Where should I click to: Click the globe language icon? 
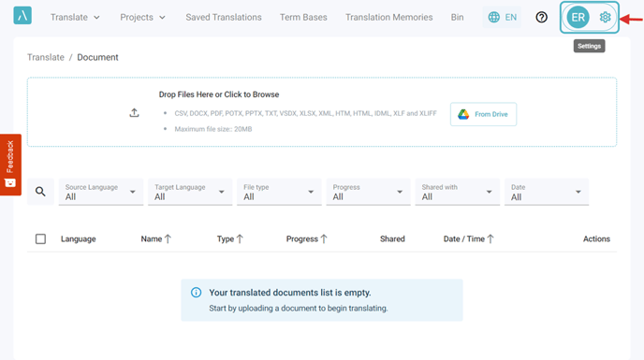(x=493, y=17)
